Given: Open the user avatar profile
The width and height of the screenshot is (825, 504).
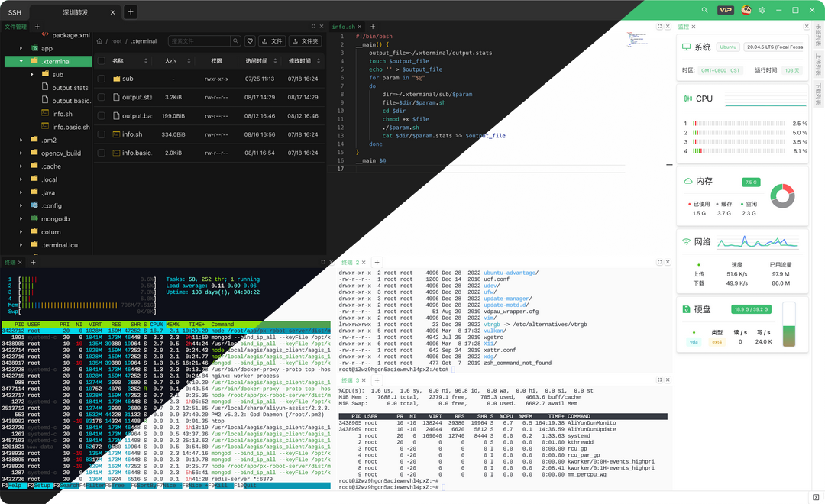Looking at the screenshot, I should [746, 10].
